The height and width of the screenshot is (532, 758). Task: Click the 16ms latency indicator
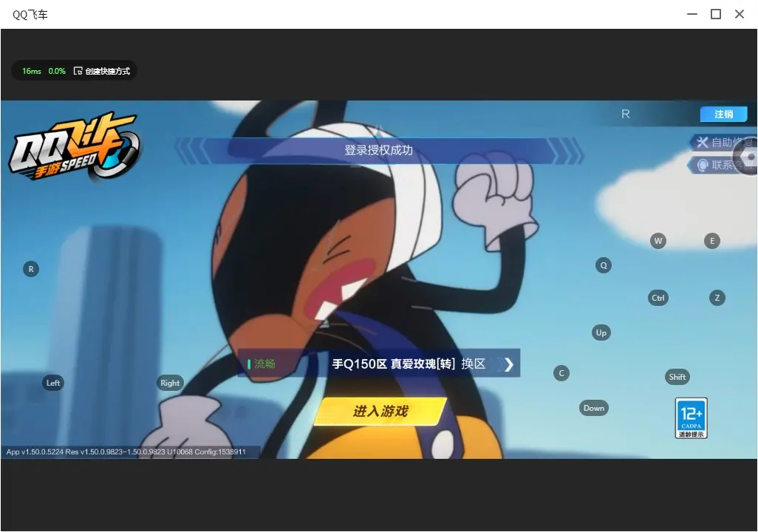32,71
